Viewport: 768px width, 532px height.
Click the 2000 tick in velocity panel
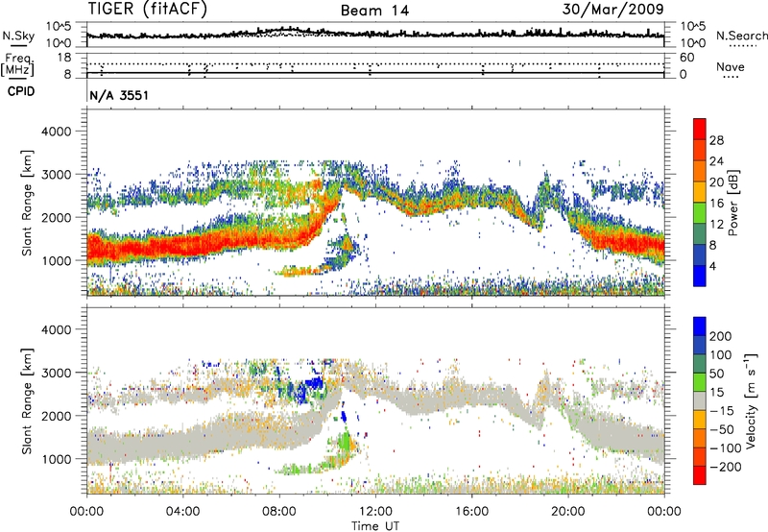(56, 417)
